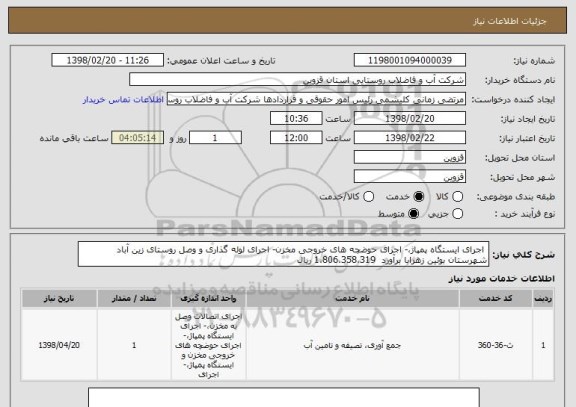Viewport: 576px width, 407px height.
Task: Click the شرح کلی نیاز label
Action: coord(523,254)
